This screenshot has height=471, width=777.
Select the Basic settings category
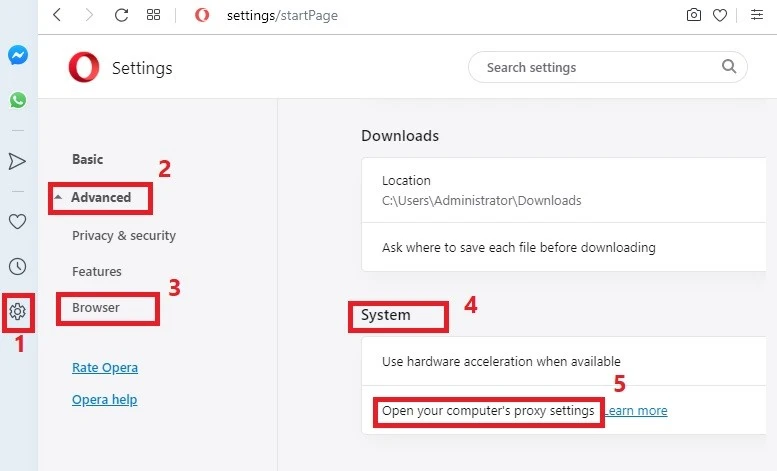pyautogui.click(x=88, y=159)
